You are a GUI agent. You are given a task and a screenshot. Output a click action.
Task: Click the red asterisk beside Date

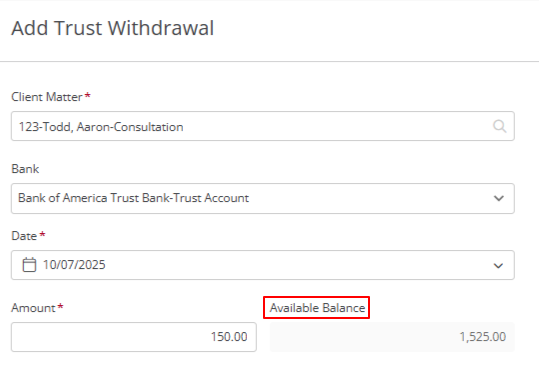point(42,235)
